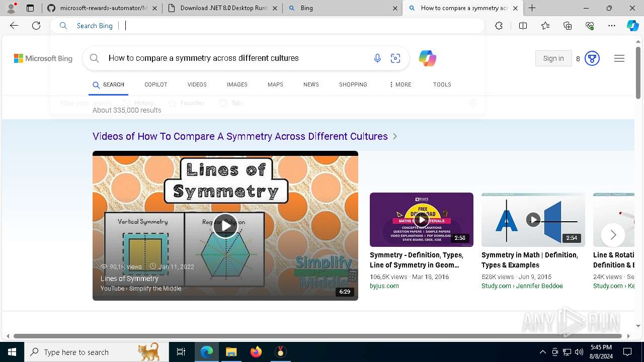Play the Study.com letter A video thumbnail
Viewport: 644px width, 362px height.
[x=533, y=220]
